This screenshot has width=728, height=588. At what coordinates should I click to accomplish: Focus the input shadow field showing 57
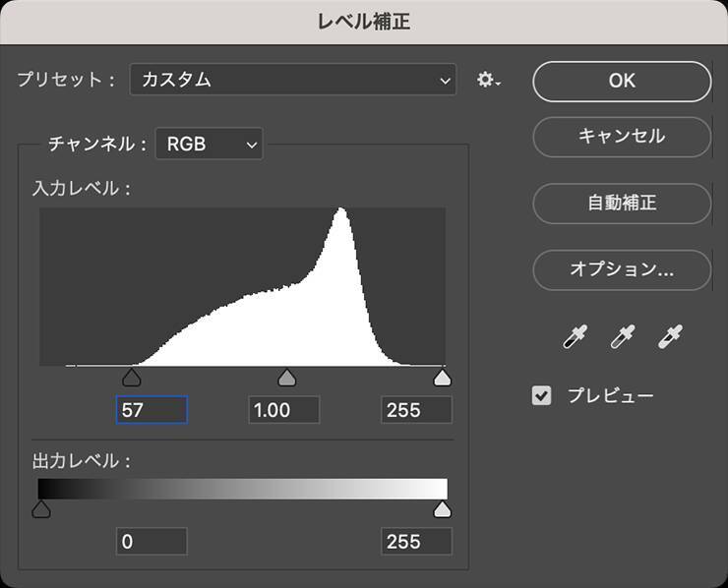152,410
